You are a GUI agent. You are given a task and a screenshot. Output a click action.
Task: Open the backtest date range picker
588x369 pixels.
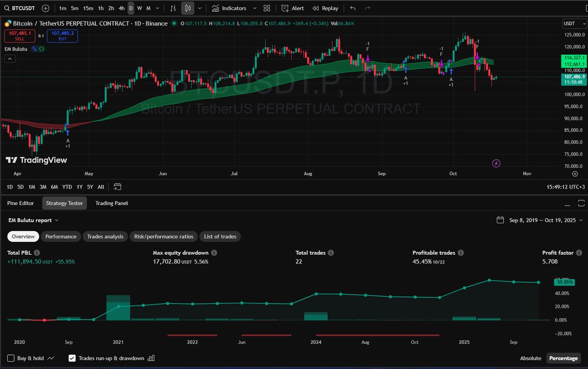pos(539,220)
